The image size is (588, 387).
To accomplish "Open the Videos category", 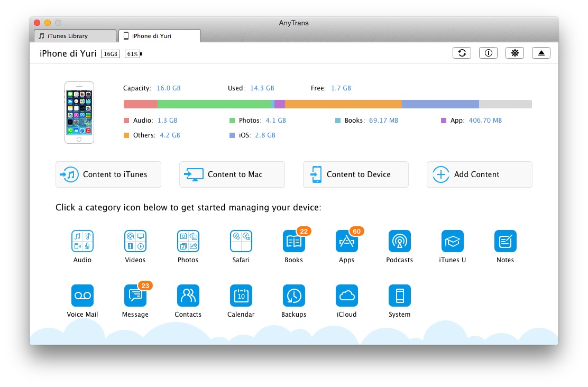I will click(135, 241).
